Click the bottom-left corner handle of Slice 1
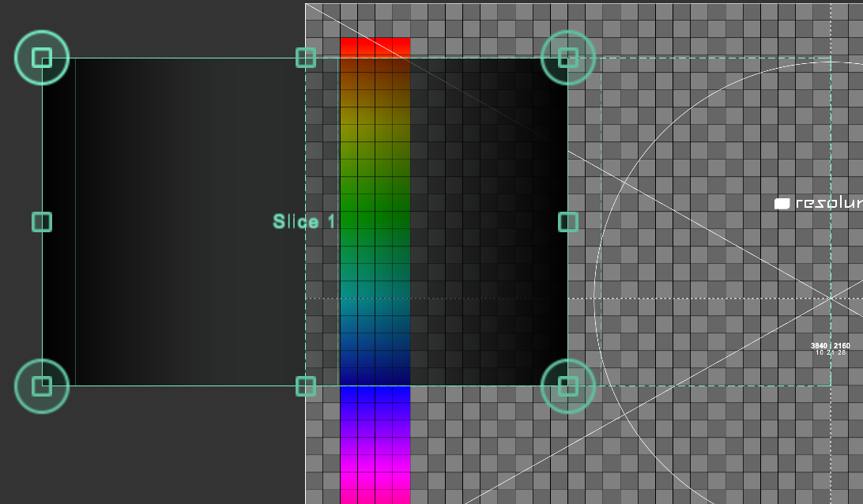Screen dimensions: 863x504 coord(42,386)
